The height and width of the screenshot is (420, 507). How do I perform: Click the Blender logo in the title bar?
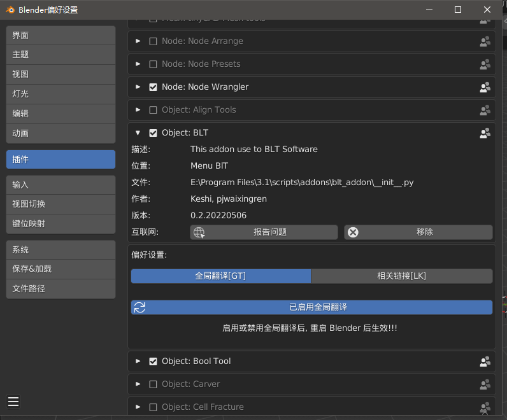pyautogui.click(x=10, y=10)
